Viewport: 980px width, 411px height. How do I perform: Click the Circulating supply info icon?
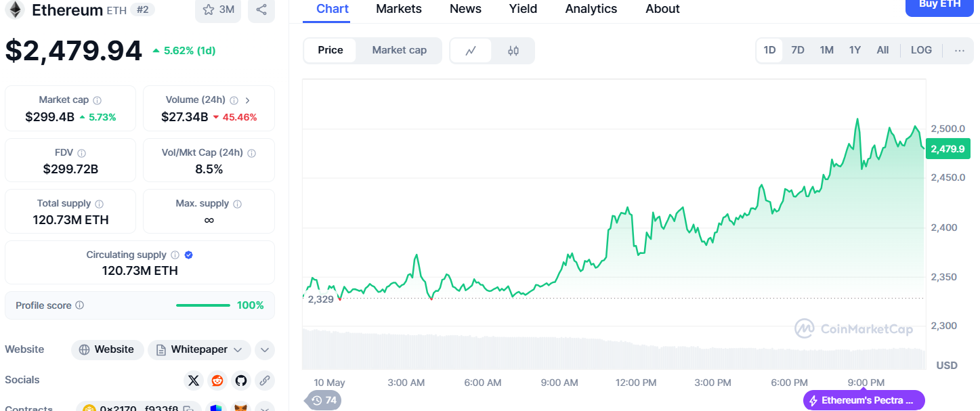(x=175, y=255)
